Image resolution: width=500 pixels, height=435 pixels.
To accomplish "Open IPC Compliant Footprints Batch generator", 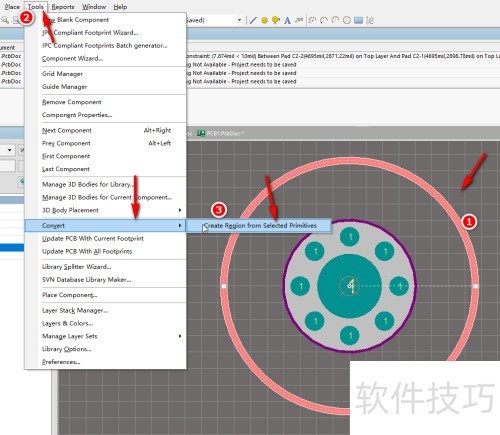I will click(x=105, y=46).
